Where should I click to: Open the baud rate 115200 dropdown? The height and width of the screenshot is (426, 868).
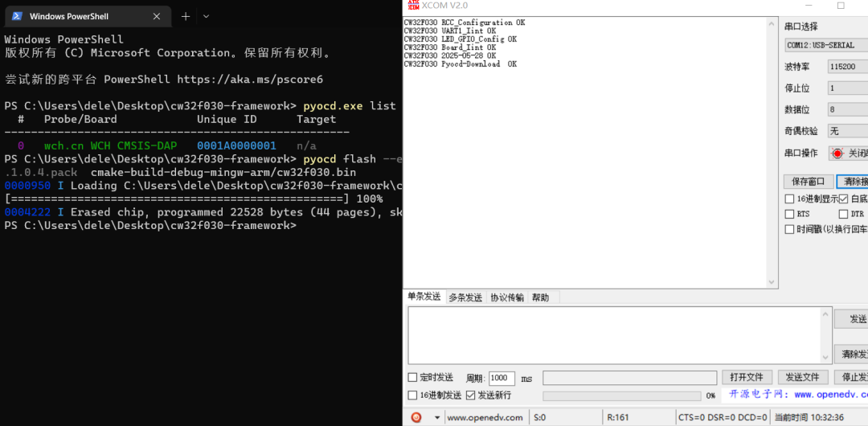click(848, 67)
